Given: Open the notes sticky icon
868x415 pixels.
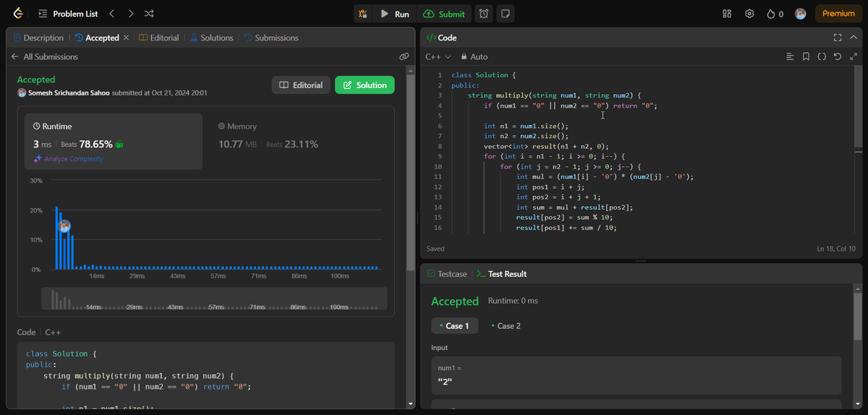Looking at the screenshot, I should [x=506, y=14].
